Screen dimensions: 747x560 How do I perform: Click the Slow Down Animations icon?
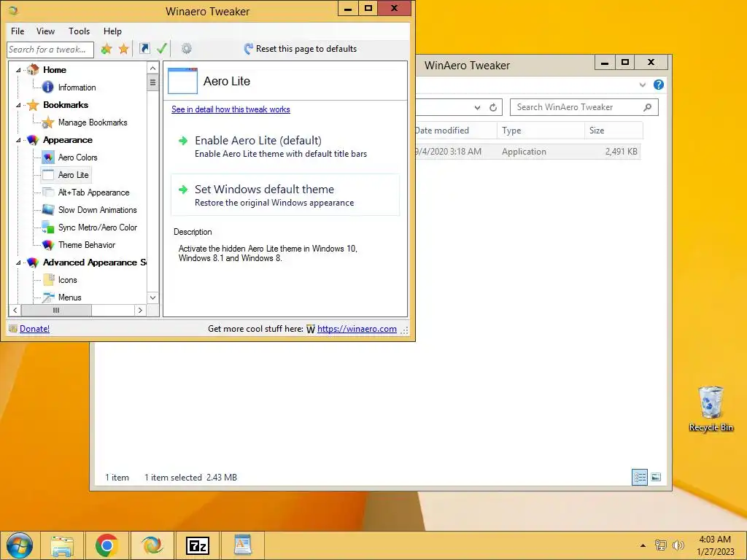point(48,209)
